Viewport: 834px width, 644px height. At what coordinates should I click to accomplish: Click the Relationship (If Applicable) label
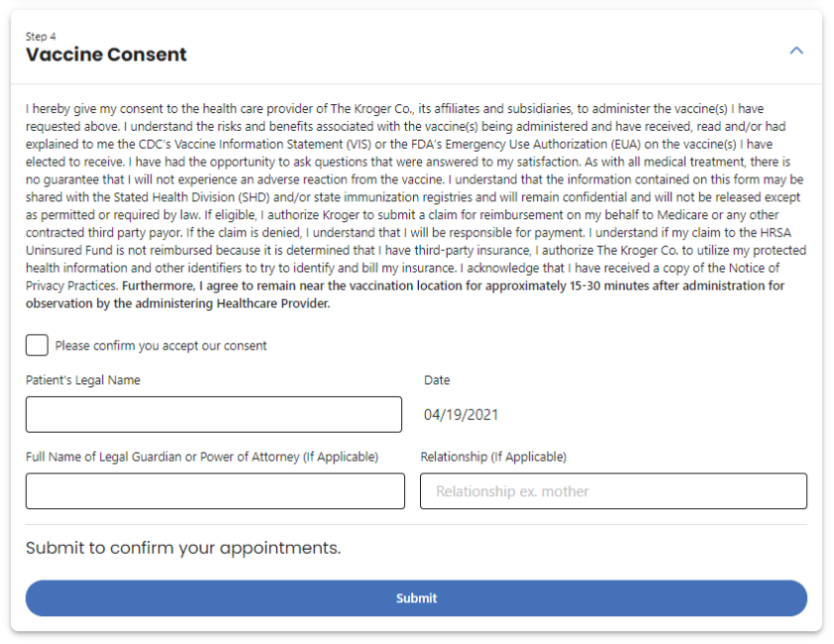pyautogui.click(x=493, y=457)
